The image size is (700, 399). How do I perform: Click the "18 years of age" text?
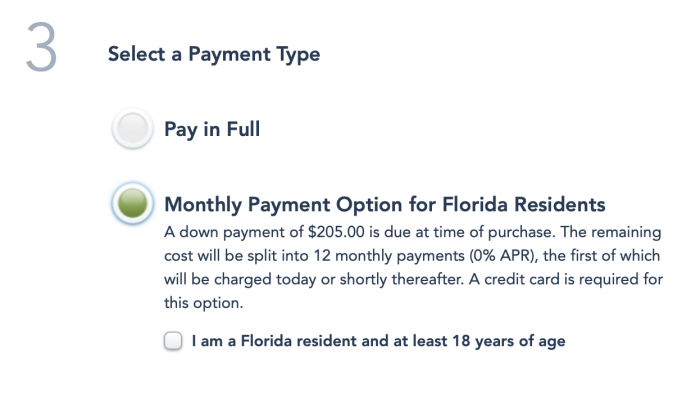(509, 341)
